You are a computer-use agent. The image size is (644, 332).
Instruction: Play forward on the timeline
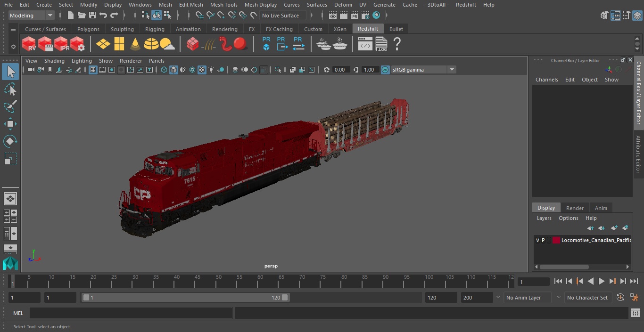point(602,281)
